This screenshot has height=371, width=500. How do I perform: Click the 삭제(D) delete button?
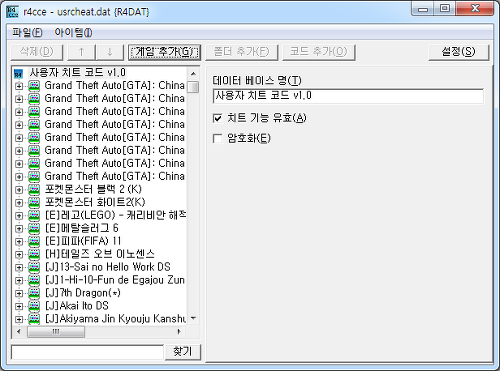click(37, 52)
